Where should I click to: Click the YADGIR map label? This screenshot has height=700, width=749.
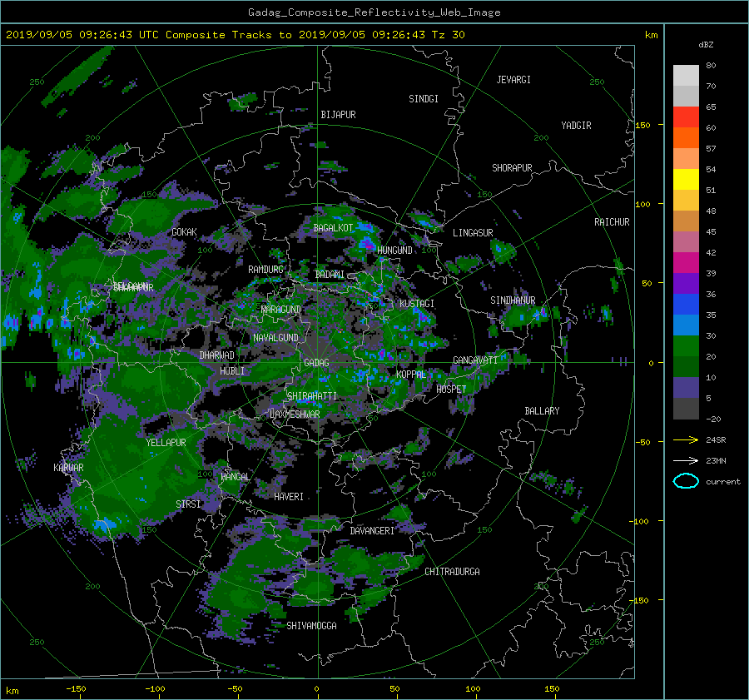click(576, 126)
